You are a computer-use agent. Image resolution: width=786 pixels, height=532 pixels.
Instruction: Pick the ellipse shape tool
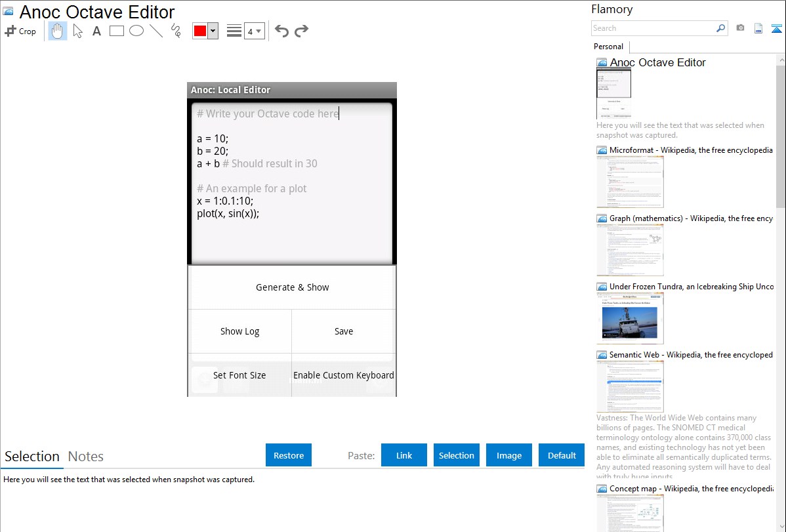(136, 31)
